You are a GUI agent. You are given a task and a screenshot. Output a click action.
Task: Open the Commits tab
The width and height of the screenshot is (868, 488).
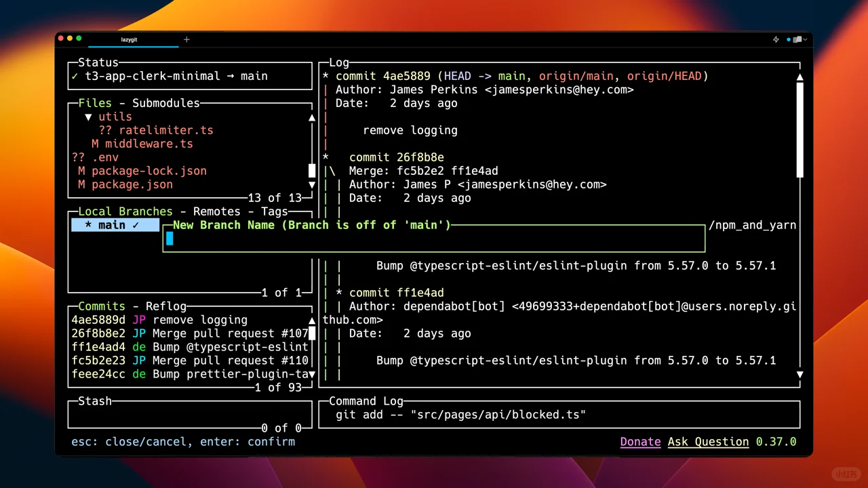102,306
